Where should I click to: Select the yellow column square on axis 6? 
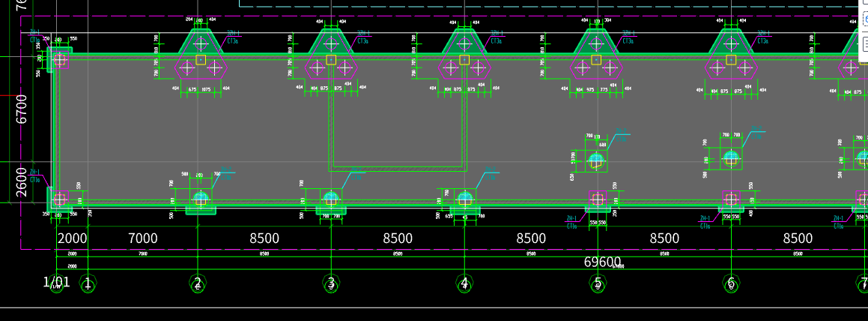pyautogui.click(x=731, y=60)
